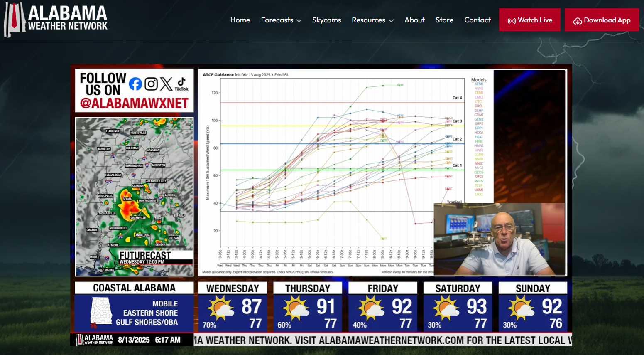Click the Friday partly sunny icon
Image resolution: width=644 pixels, height=355 pixels.
371,308
